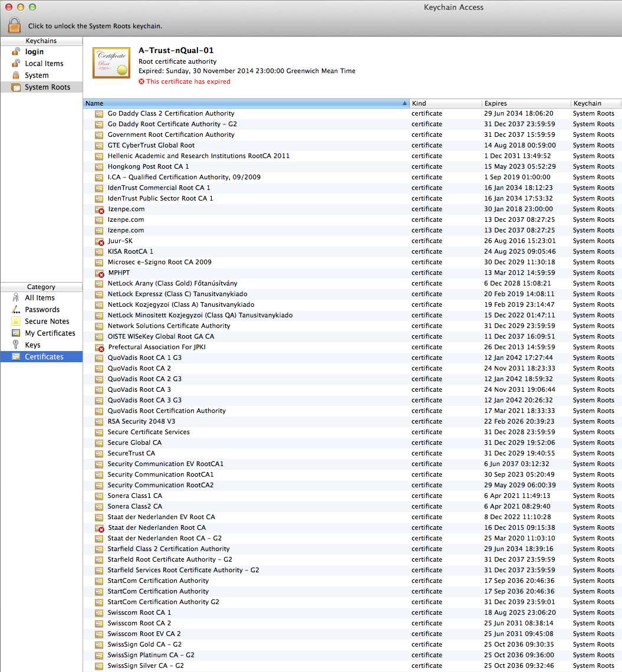Click RSA Security 2048 V3 certificate icon
Viewport: 622px width, 672px height.
(x=99, y=422)
